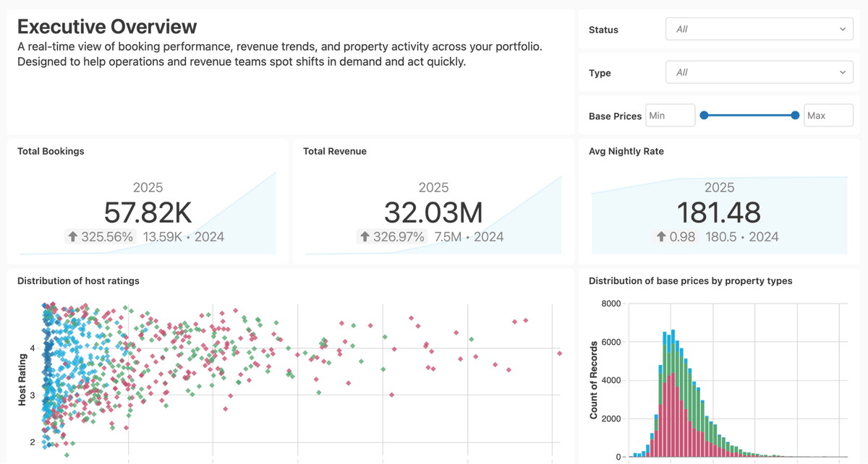Click the Total Bookings card title

click(x=51, y=151)
